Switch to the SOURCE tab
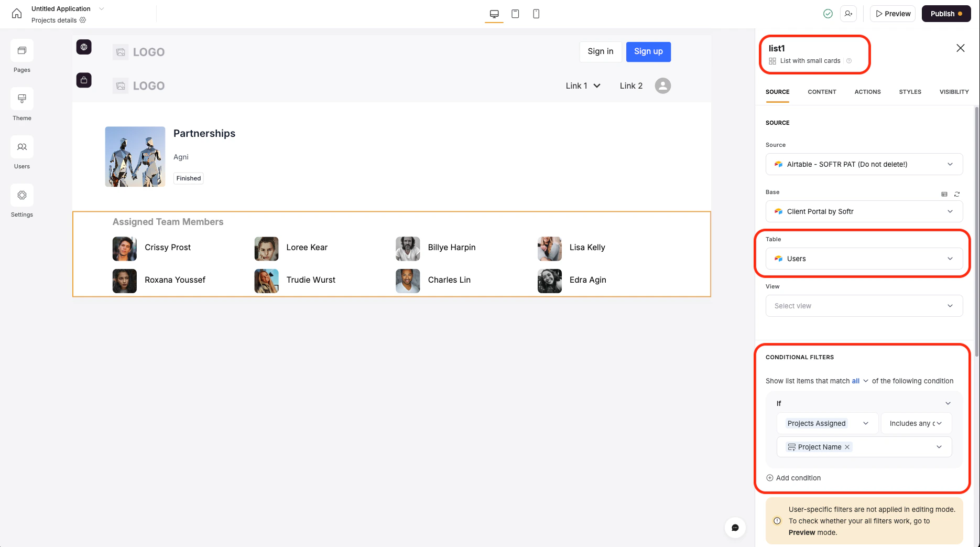Viewport: 980px width, 547px height. (777, 92)
